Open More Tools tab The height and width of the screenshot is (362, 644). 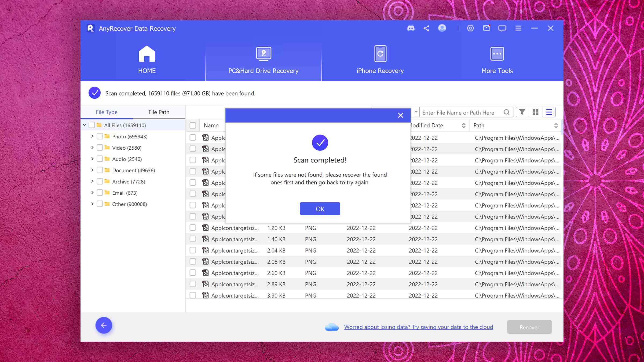497,60
